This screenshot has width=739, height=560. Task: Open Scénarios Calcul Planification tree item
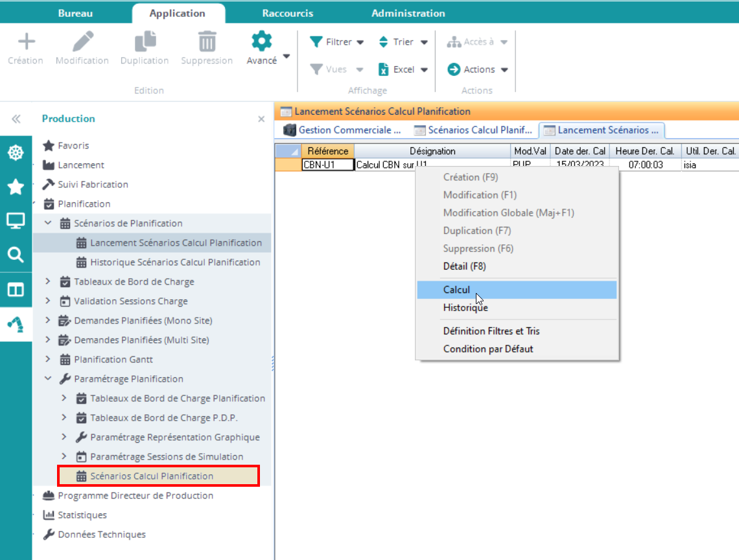[152, 476]
